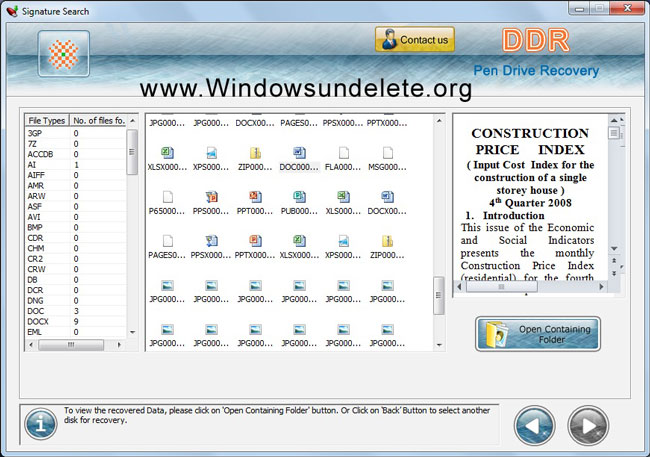Viewport: 650px width, 457px height.
Task: Select the ARW file type row
Action: [75, 196]
